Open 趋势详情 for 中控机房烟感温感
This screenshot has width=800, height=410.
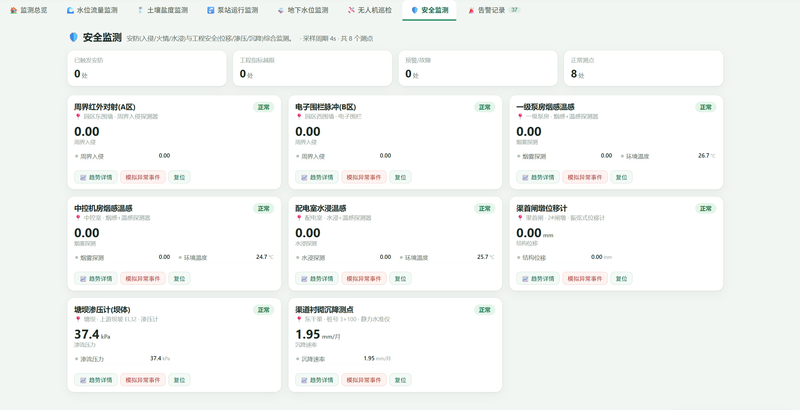(x=96, y=278)
